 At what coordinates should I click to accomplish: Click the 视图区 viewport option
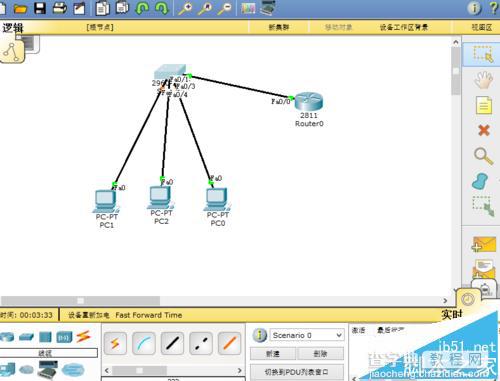pyautogui.click(x=482, y=27)
